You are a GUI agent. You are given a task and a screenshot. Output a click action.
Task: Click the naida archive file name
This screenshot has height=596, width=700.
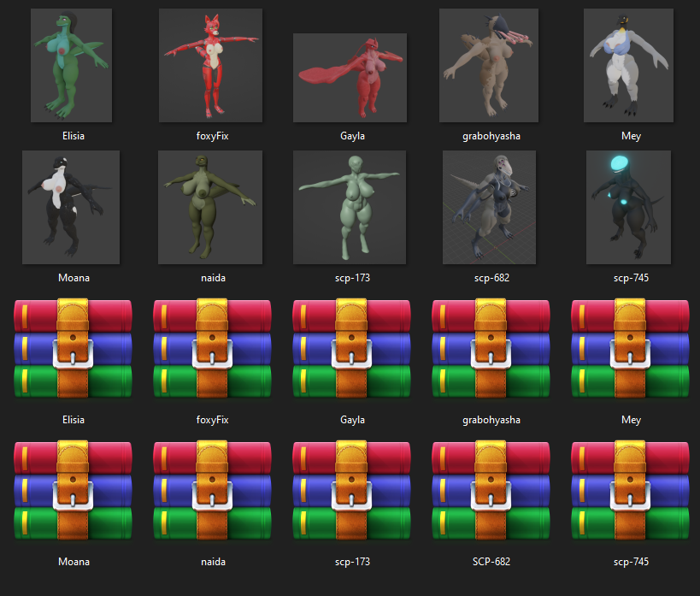click(x=213, y=562)
